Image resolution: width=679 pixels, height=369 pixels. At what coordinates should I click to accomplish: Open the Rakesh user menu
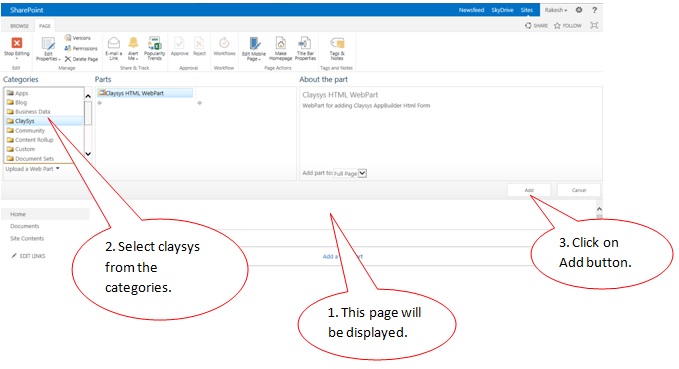(x=556, y=10)
